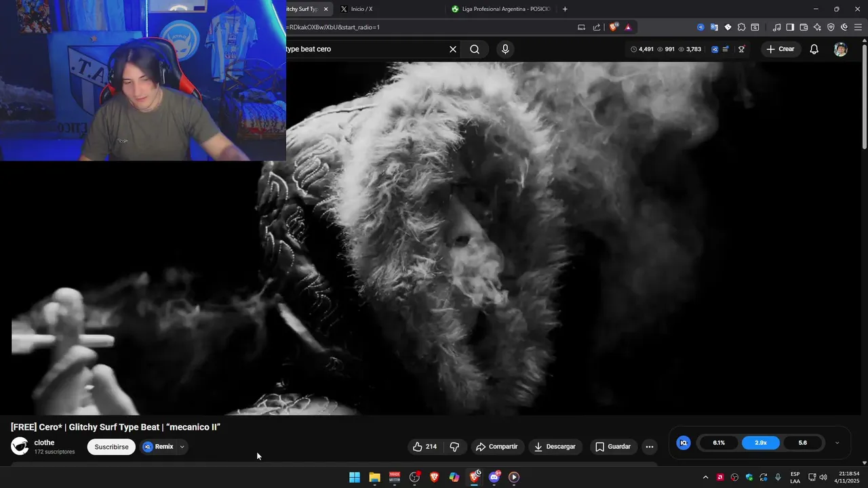Open the clothe channel avatar
The height and width of the screenshot is (488, 868).
(20, 446)
